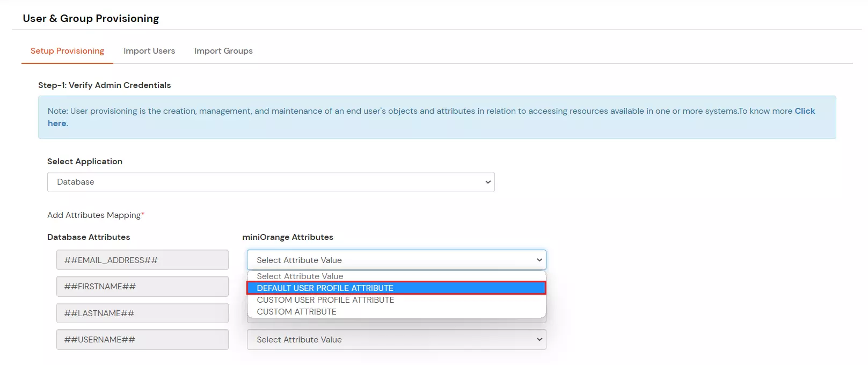Screen dimensions: 868x365
Task: Follow the 'Click here' link in the note
Action: coord(805,111)
